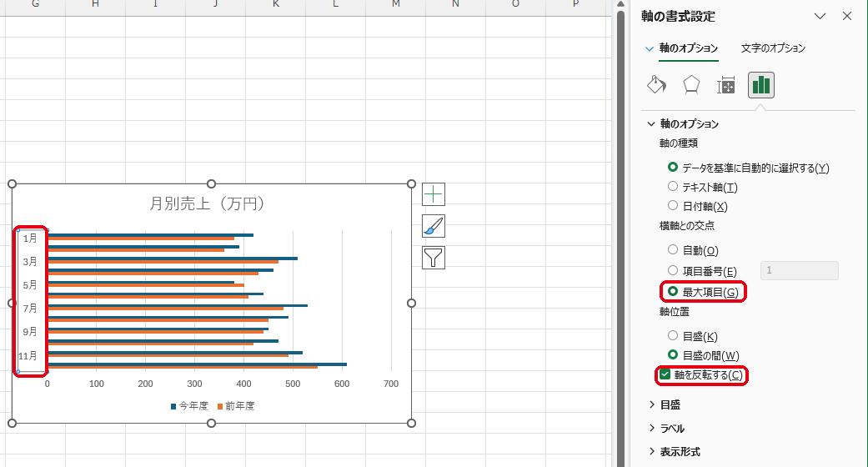The image size is (868, 467).
Task: Expand the ラベル section
Action: click(651, 428)
